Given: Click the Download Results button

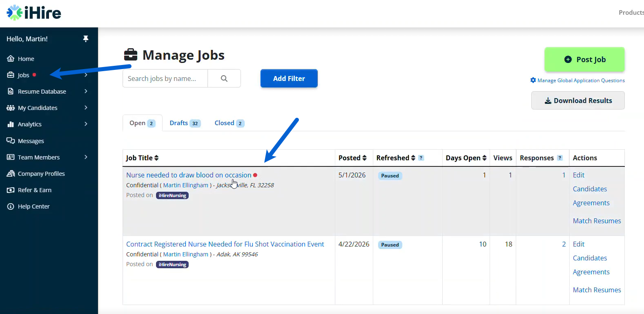Looking at the screenshot, I should pos(578,101).
